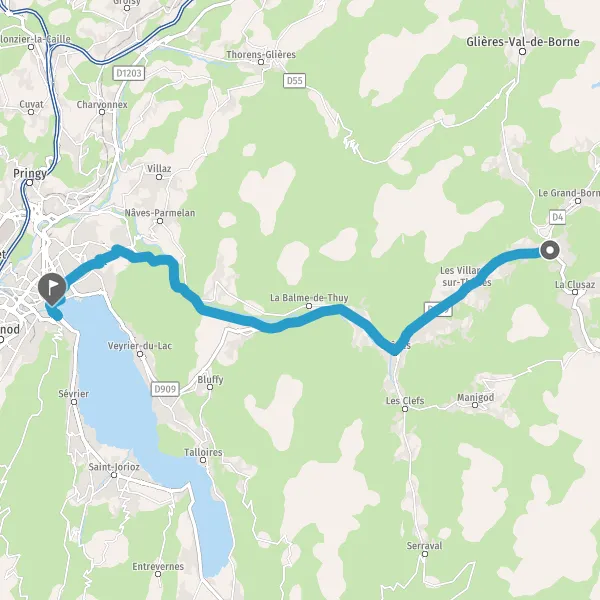
Task: Click the Thorens-Glières town label
Action: 261,55
